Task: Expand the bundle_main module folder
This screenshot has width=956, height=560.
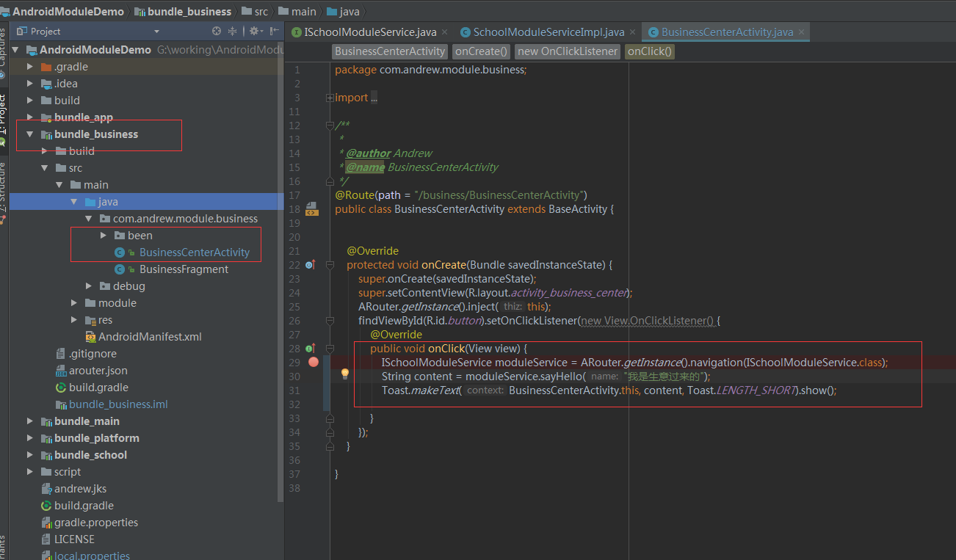Action: (30, 421)
